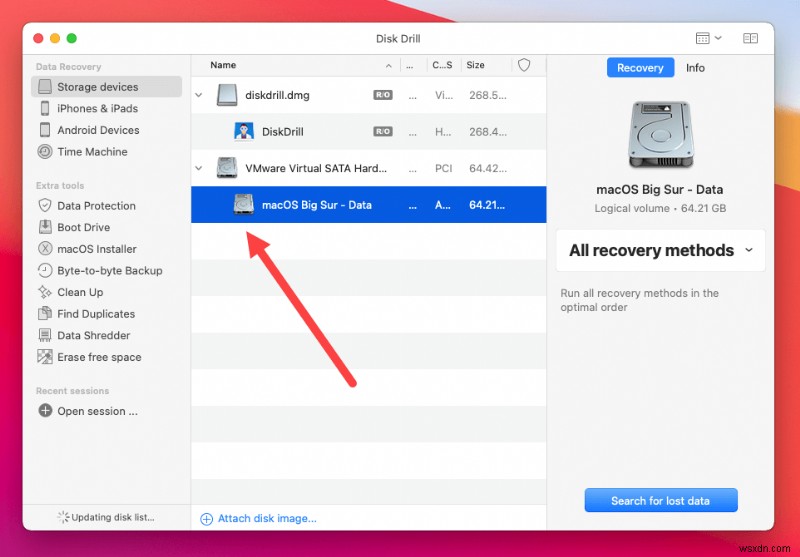This screenshot has height=557, width=800.
Task: Open Time Machine section
Action: coord(92,151)
